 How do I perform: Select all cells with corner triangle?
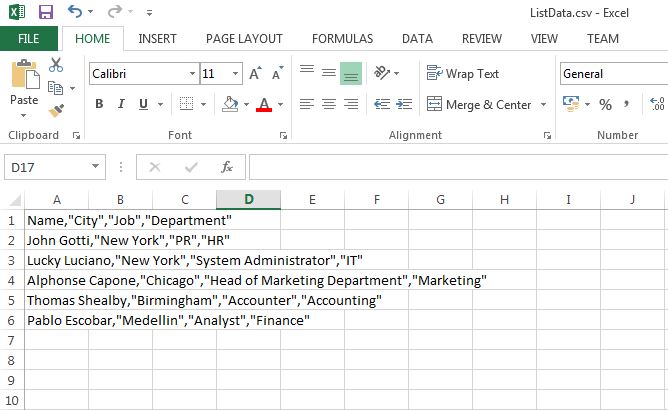click(16, 200)
